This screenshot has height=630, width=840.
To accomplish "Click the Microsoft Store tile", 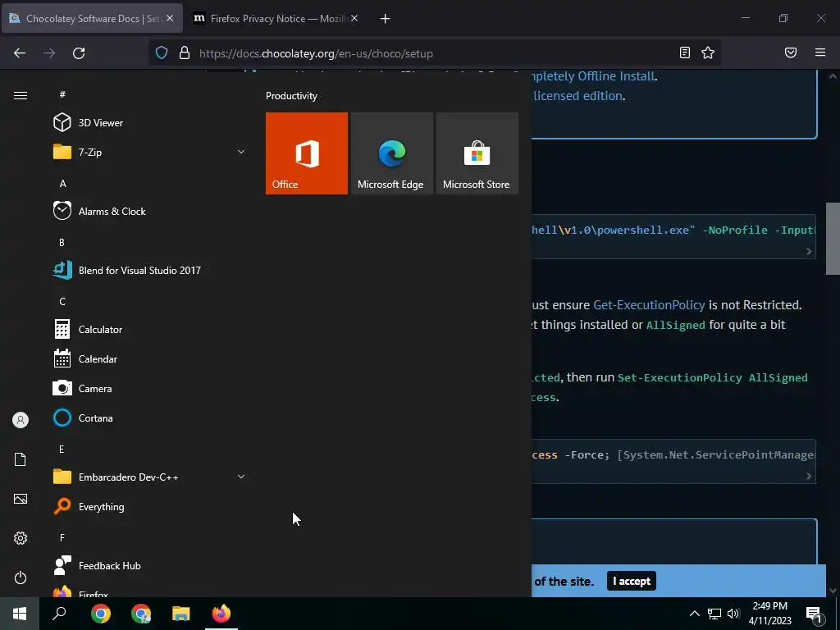I will [x=477, y=153].
